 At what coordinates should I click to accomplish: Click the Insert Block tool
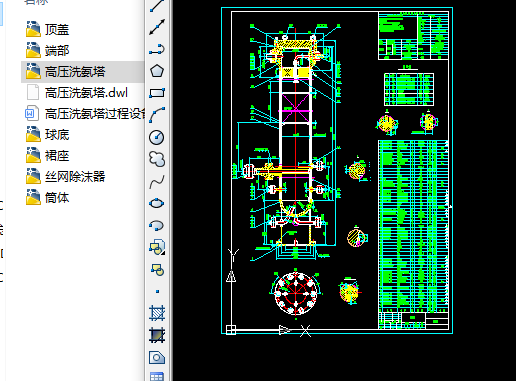[x=157, y=247]
